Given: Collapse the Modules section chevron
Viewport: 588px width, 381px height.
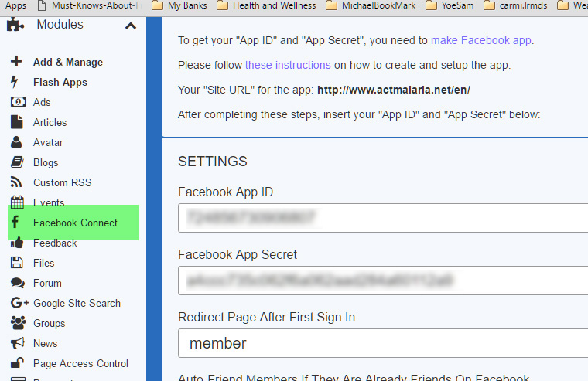Looking at the screenshot, I should 130,26.
